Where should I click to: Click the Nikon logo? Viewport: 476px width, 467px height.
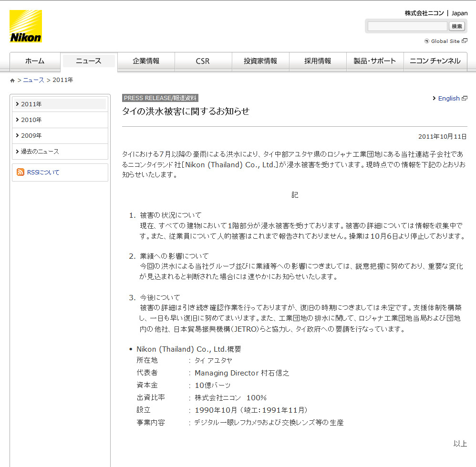26,26
